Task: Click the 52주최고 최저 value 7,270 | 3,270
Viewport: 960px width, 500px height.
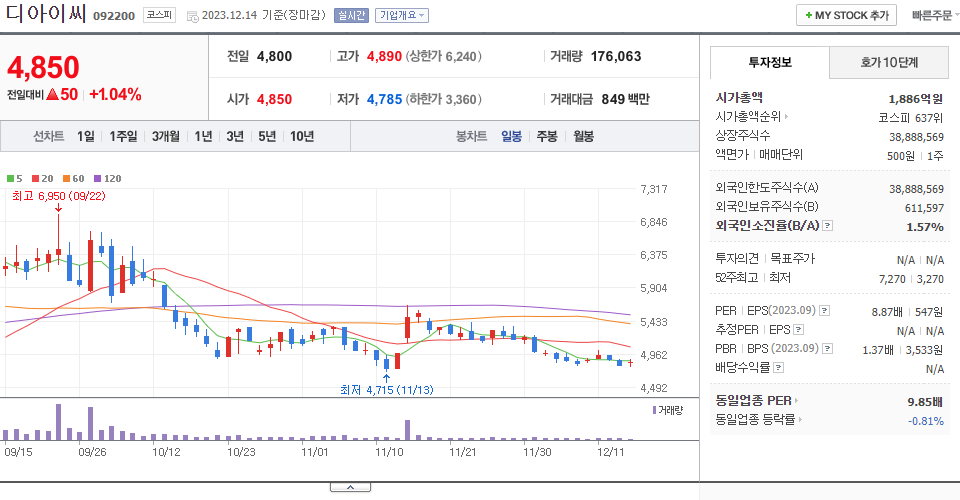Action: pyautogui.click(x=912, y=279)
